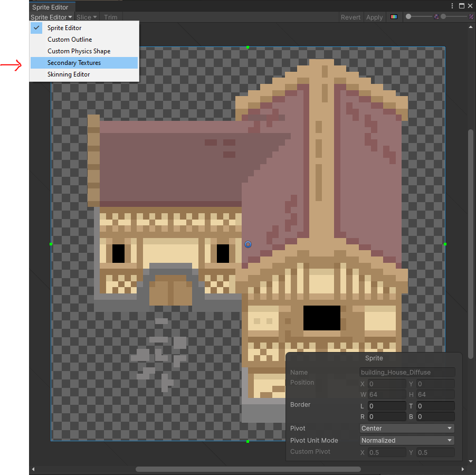The width and height of the screenshot is (476, 475).
Task: Click the left green border handle of the sprite
Action: (51, 244)
